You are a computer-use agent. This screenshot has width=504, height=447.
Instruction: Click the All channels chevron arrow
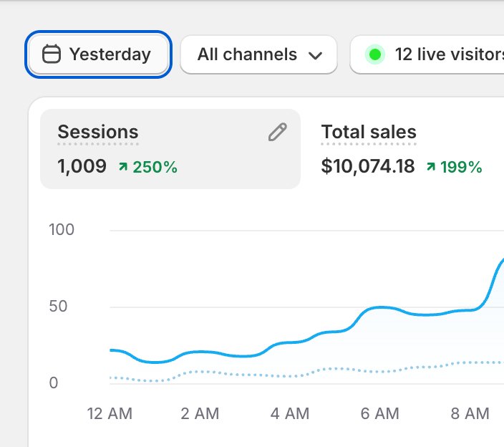315,56
